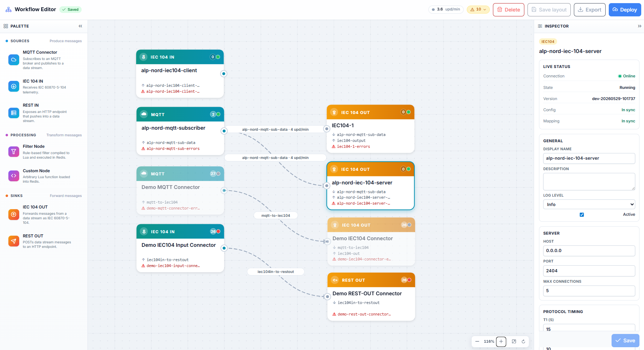Collapse the Palette panel
This screenshot has height=350, width=644.
tap(80, 26)
